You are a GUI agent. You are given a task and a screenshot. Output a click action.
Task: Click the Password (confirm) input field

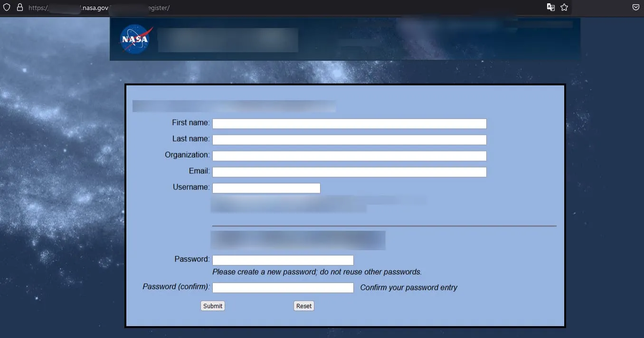click(283, 288)
